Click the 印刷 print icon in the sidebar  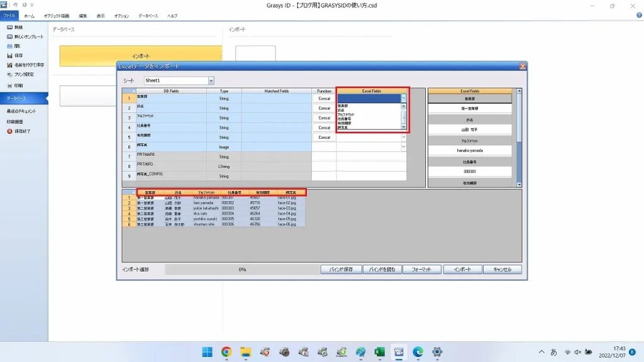[9, 85]
